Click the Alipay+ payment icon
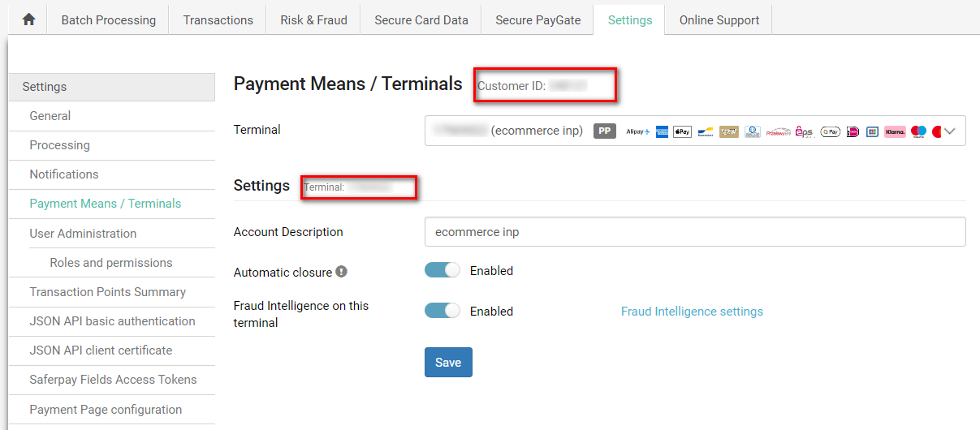Image resolution: width=980 pixels, height=430 pixels. [x=638, y=131]
